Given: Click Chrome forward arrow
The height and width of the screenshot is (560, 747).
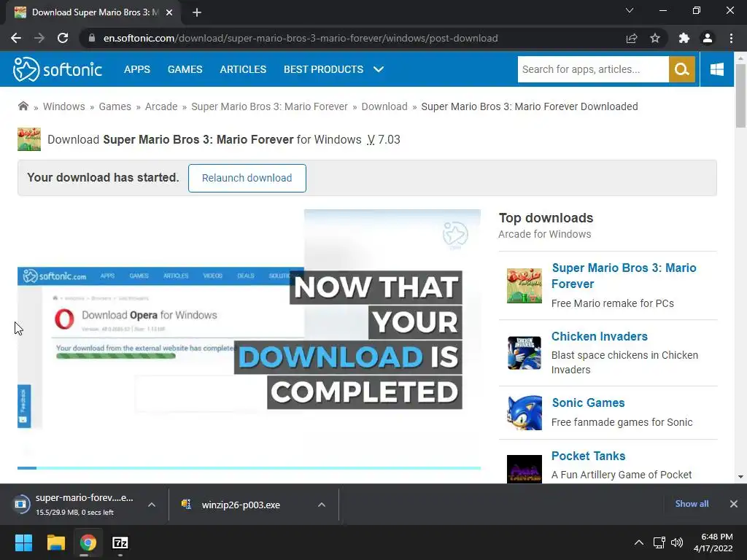Looking at the screenshot, I should click(39, 38).
